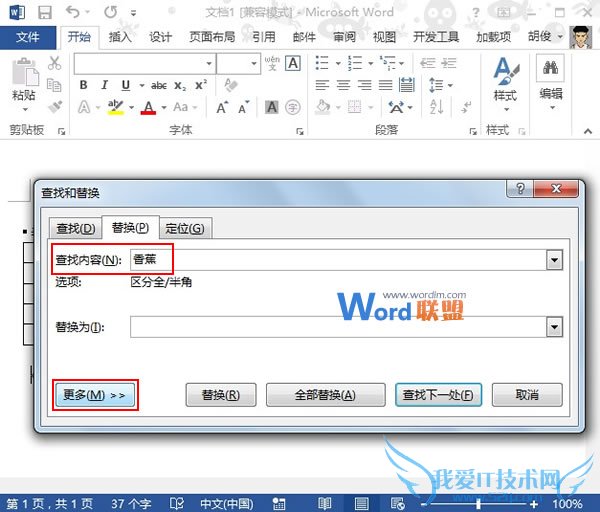This screenshot has height=512, width=600.
Task: Open the Change Case Aa menu
Action: point(181,107)
